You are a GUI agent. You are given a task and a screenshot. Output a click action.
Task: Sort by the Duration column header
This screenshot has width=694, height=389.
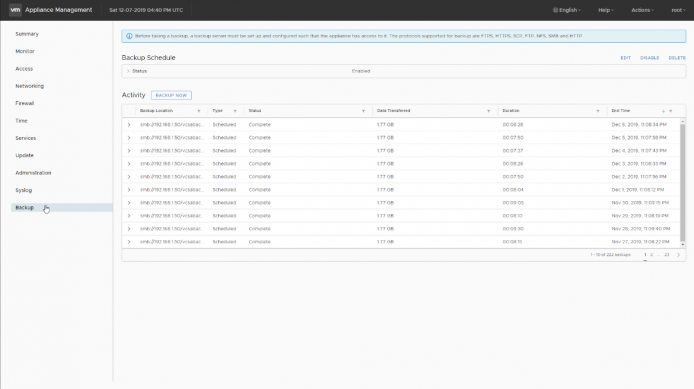coord(511,111)
